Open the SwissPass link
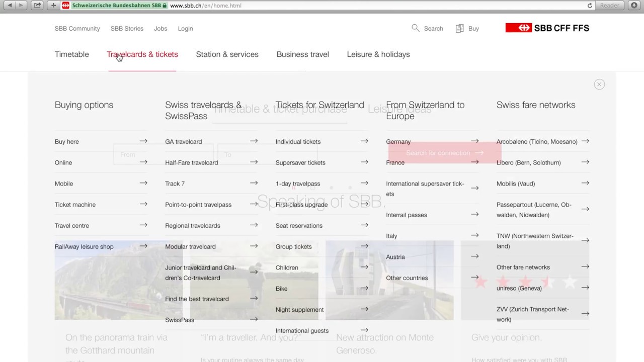 click(180, 320)
